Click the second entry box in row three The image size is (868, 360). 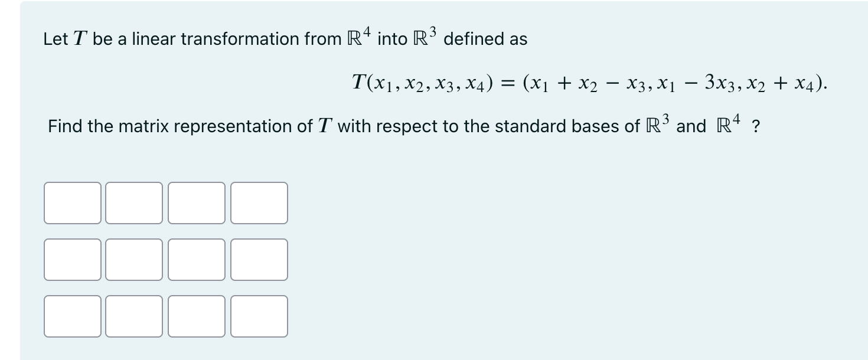tap(134, 316)
